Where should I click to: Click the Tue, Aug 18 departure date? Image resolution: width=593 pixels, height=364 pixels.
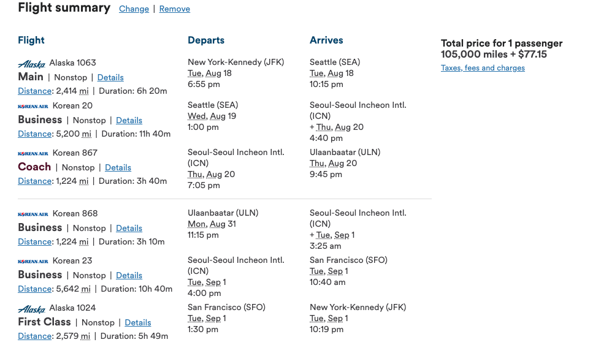pos(210,74)
